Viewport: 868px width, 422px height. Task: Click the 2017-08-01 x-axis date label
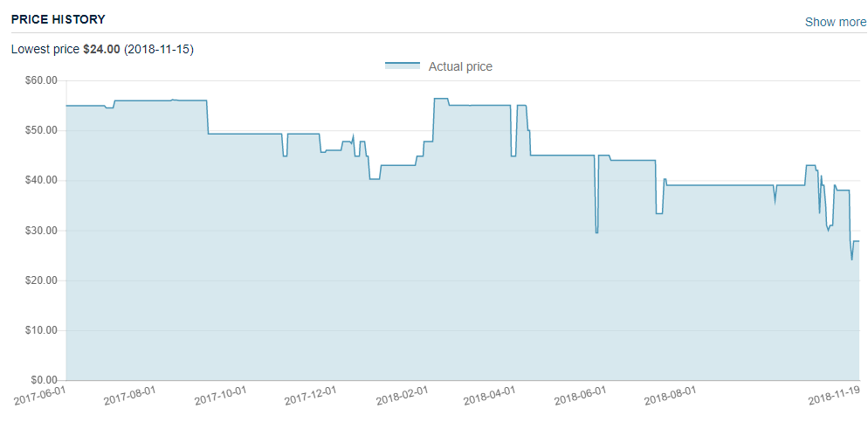point(130,396)
